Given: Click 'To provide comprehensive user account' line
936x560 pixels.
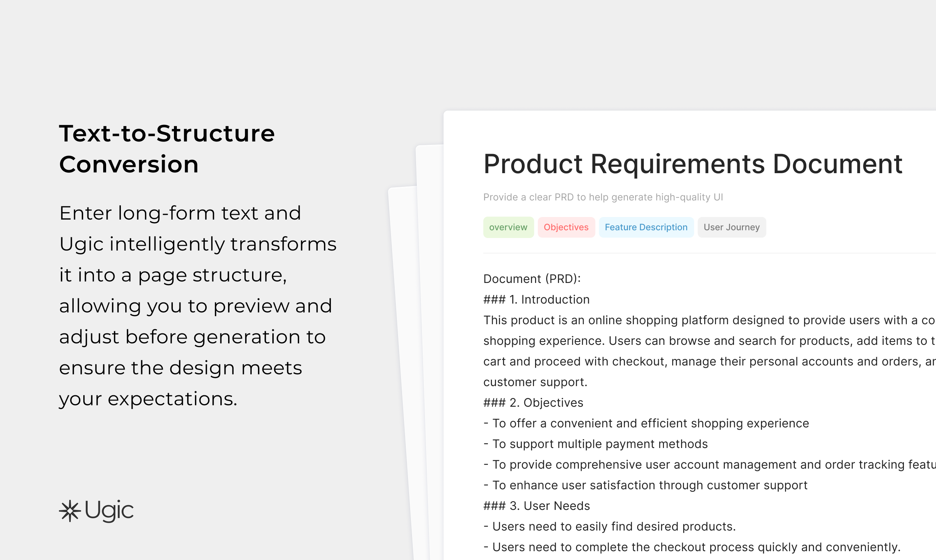Looking at the screenshot, I should [709, 465].
